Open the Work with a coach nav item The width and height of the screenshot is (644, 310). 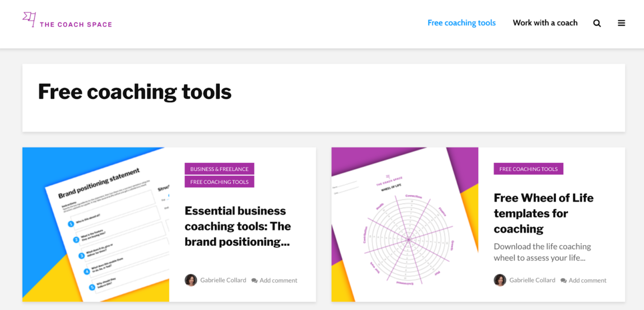[545, 23]
